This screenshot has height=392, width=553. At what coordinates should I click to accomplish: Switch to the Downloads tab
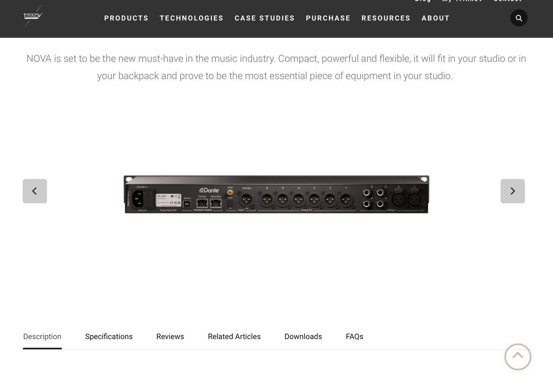click(x=303, y=336)
